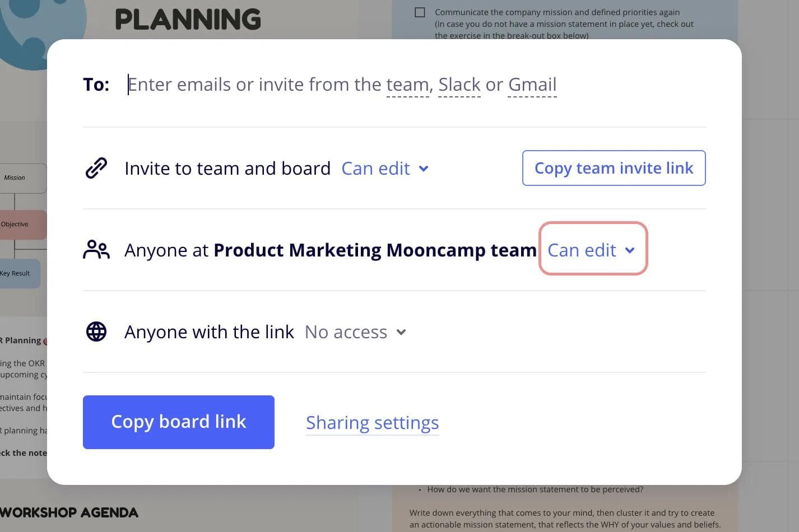This screenshot has height=532, width=799.
Task: Invite collaborators via Gmail
Action: click(531, 84)
